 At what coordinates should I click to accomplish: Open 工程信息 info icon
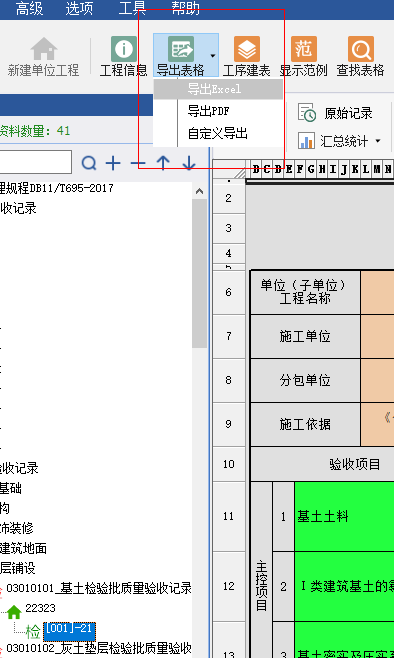tap(124, 49)
